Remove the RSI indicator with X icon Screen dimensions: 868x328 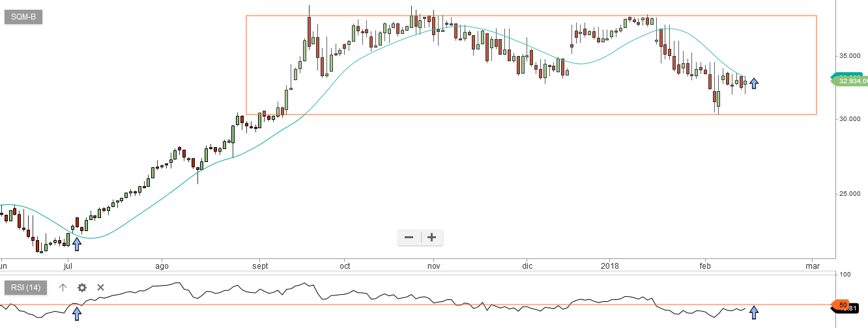click(x=101, y=288)
